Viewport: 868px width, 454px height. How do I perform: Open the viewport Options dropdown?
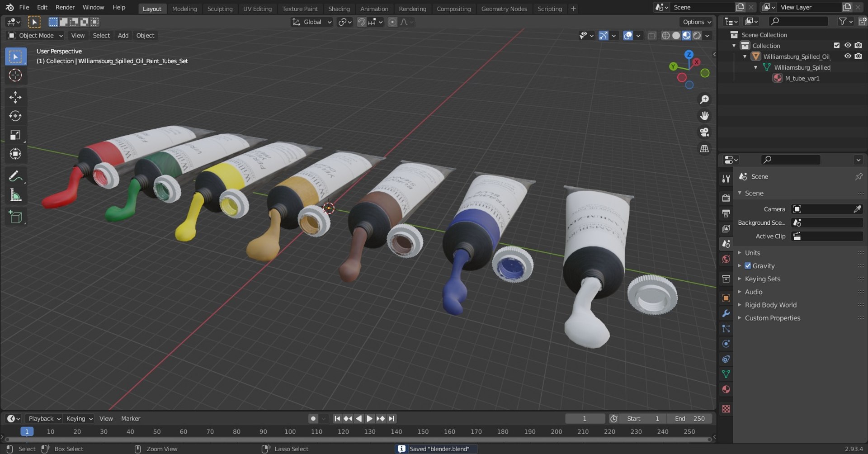click(697, 22)
